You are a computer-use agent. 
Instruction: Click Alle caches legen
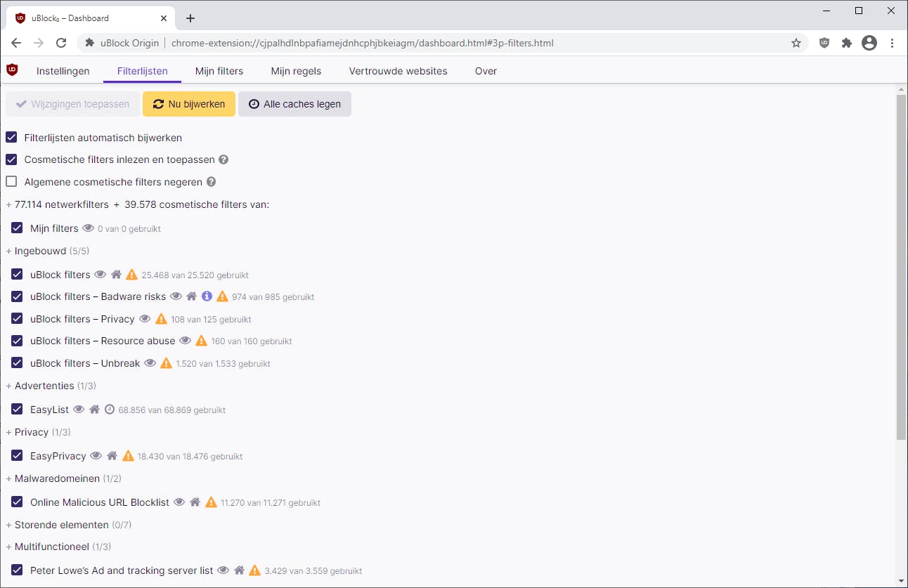[x=294, y=104]
